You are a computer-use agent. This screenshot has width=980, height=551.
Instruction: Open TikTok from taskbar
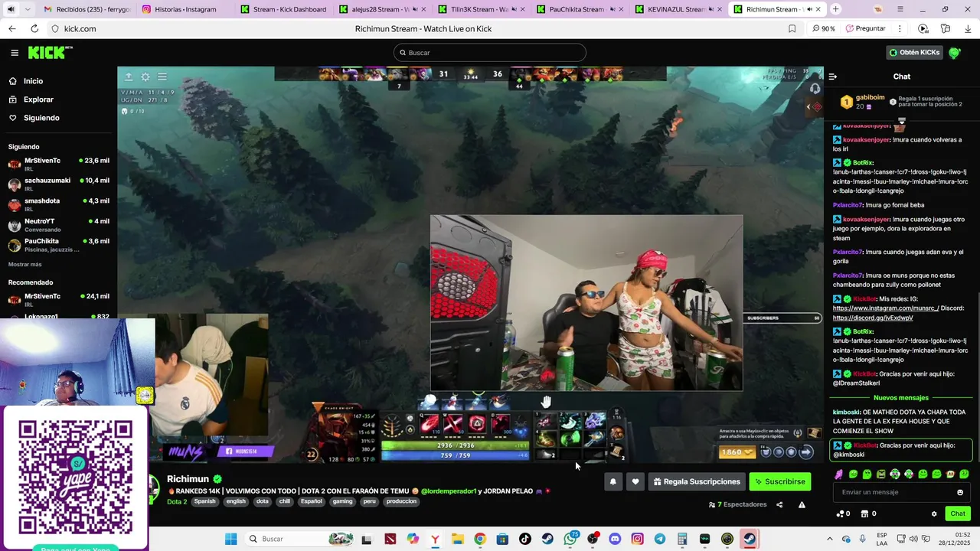tap(525, 539)
